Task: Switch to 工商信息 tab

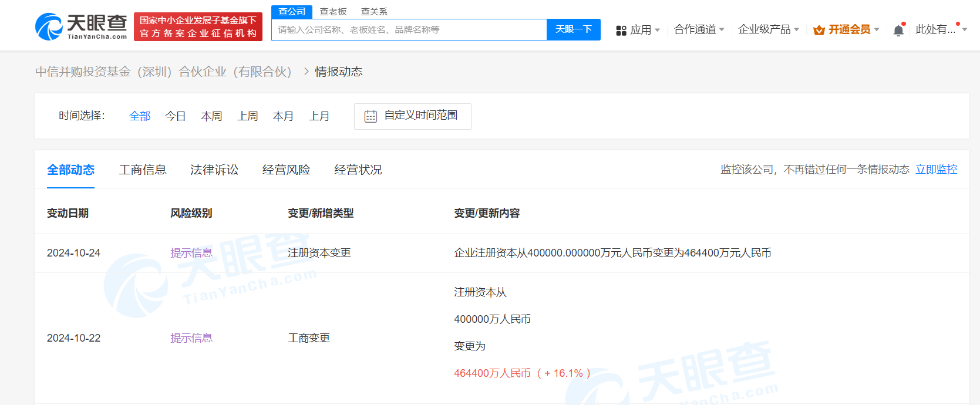Action: coord(143,170)
